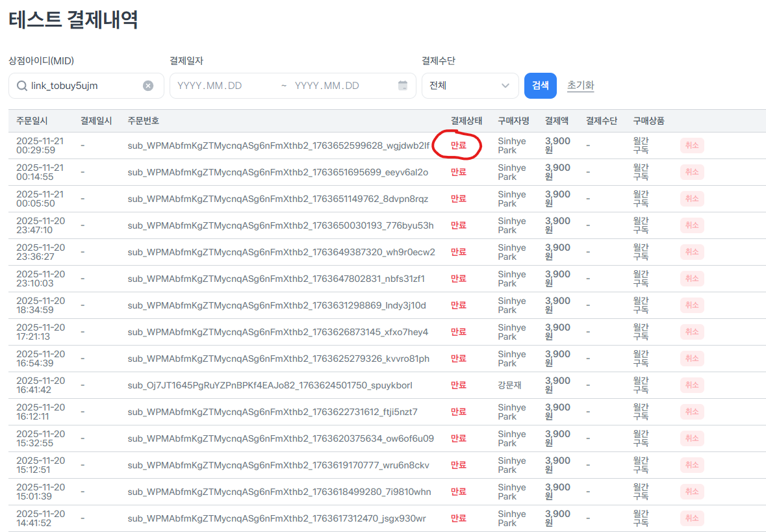Screen dimensions: 766x532
Task: Click the 결제액 column header
Action: tap(556, 121)
